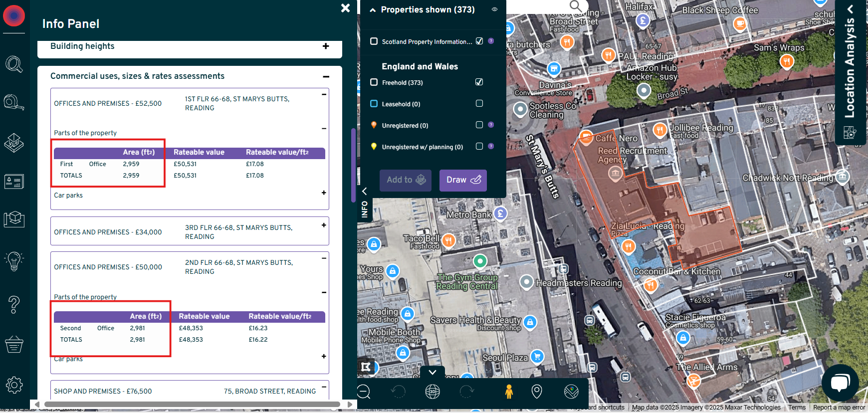The width and height of the screenshot is (868, 413).
Task: Tick the left Leasehold (0) checkbox
Action: 374,104
